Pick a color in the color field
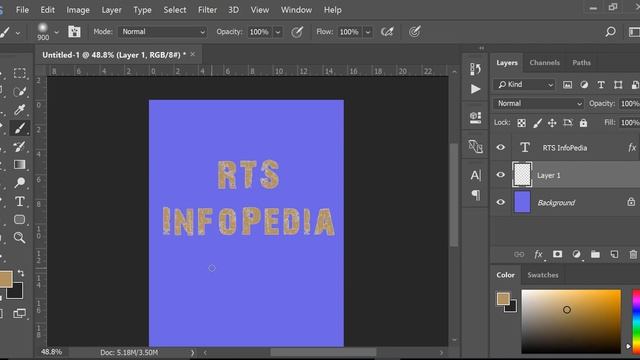Image resolution: width=640 pixels, height=360 pixels. coord(571,321)
